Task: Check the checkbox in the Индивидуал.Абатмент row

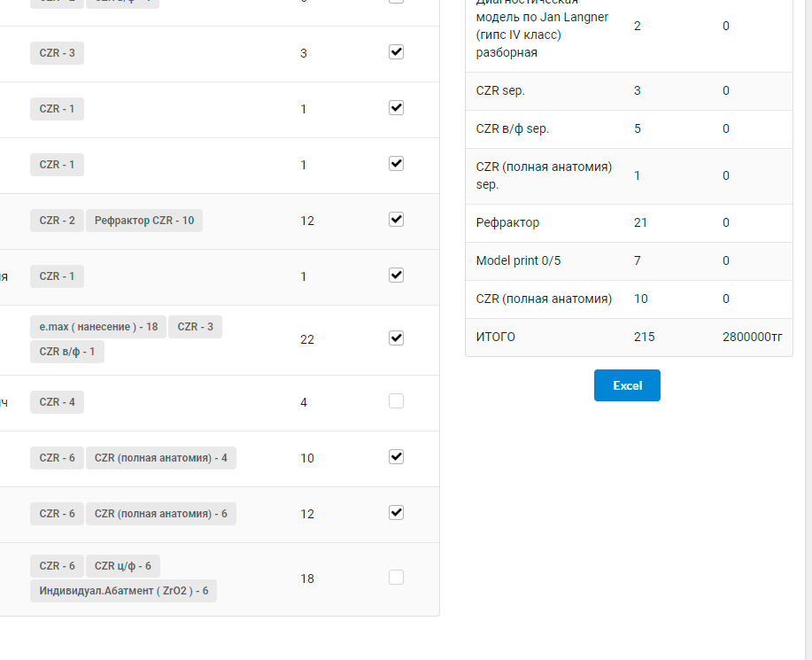Action: pos(396,578)
